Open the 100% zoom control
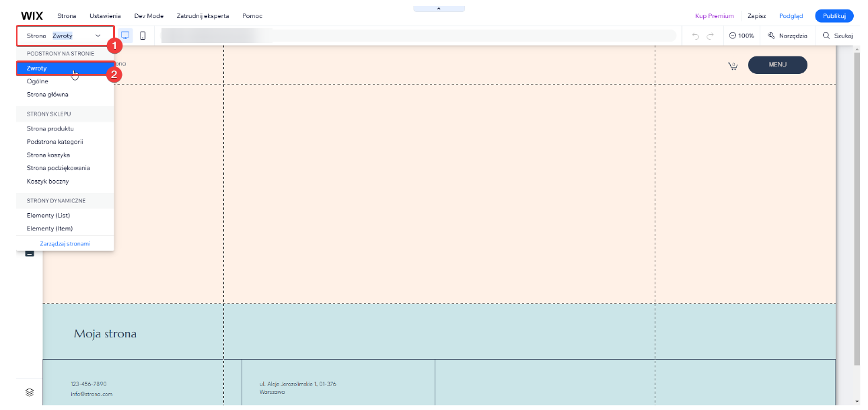868x410 pixels. tap(742, 36)
